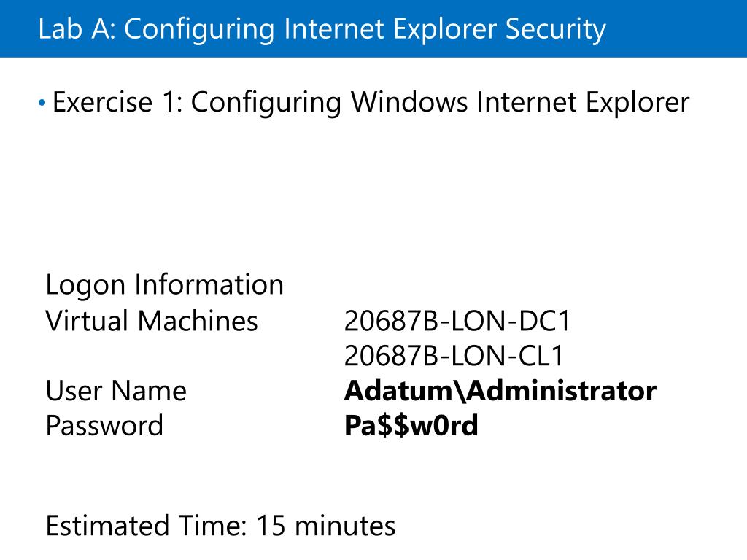Viewport: 747px width, 560px height.
Task: Click the word Windows in the exercise line
Action: pyautogui.click(x=410, y=102)
